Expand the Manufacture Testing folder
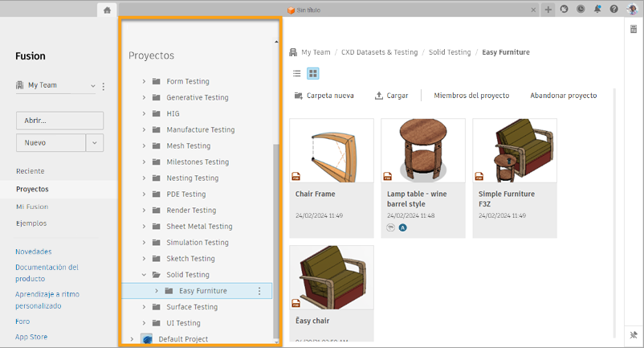 click(x=144, y=129)
